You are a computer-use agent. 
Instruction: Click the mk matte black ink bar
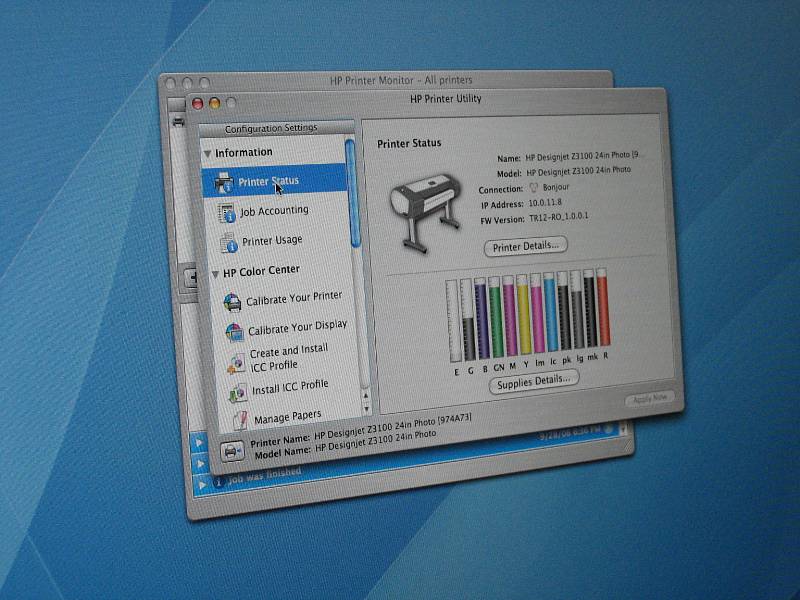point(590,308)
